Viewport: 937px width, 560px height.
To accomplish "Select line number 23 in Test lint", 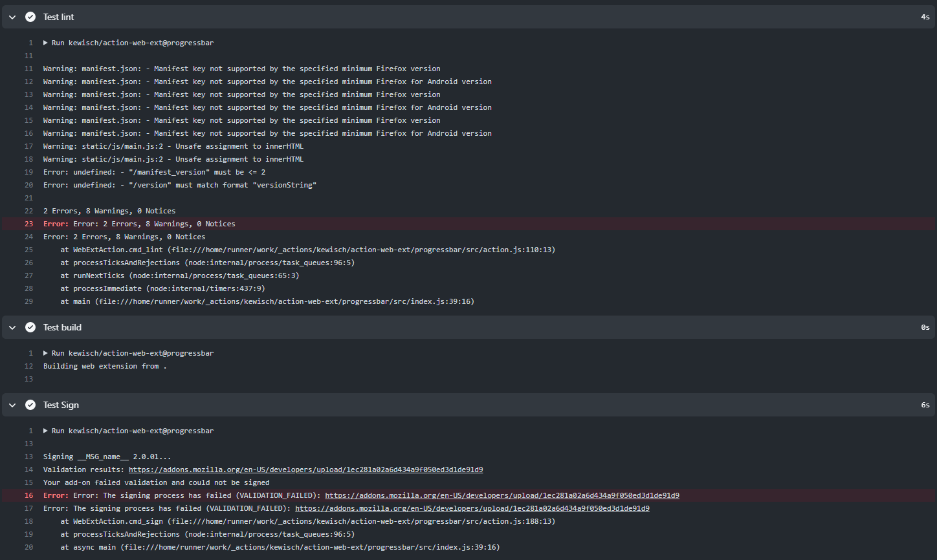I will [x=28, y=224].
